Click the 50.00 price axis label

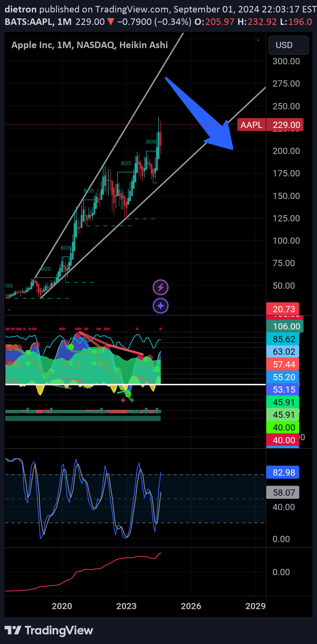[284, 286]
